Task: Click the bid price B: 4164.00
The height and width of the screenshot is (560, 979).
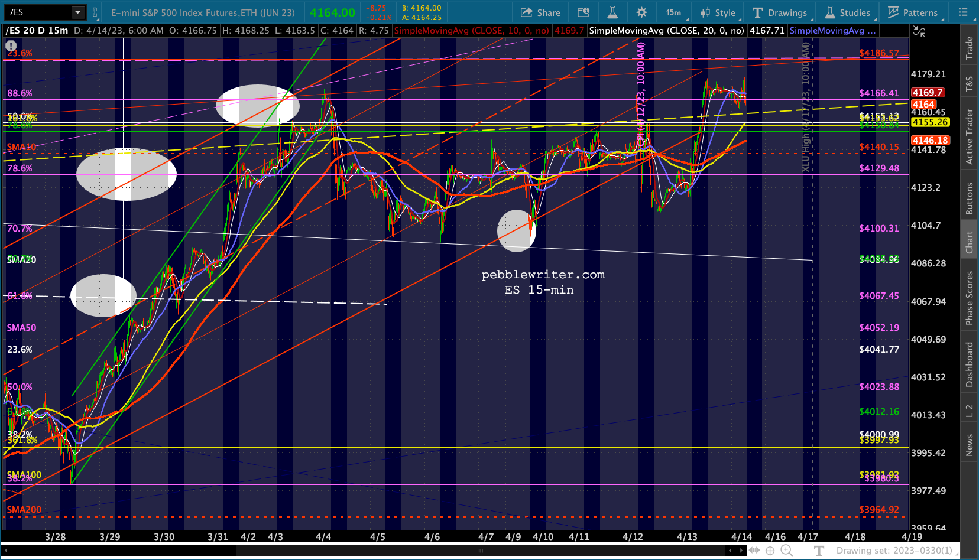Action: coord(422,8)
